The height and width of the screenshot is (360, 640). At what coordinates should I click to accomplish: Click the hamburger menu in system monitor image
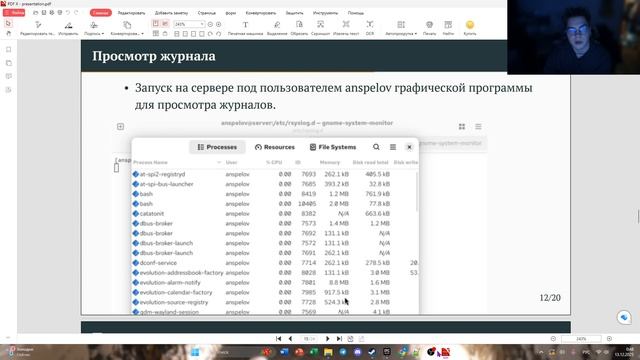click(x=393, y=147)
